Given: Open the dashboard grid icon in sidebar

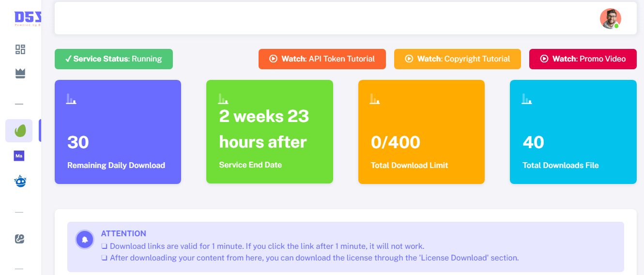Looking at the screenshot, I should click(20, 49).
